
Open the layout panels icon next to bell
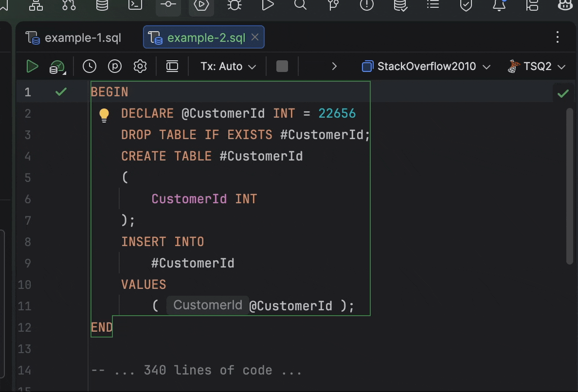[x=532, y=5]
